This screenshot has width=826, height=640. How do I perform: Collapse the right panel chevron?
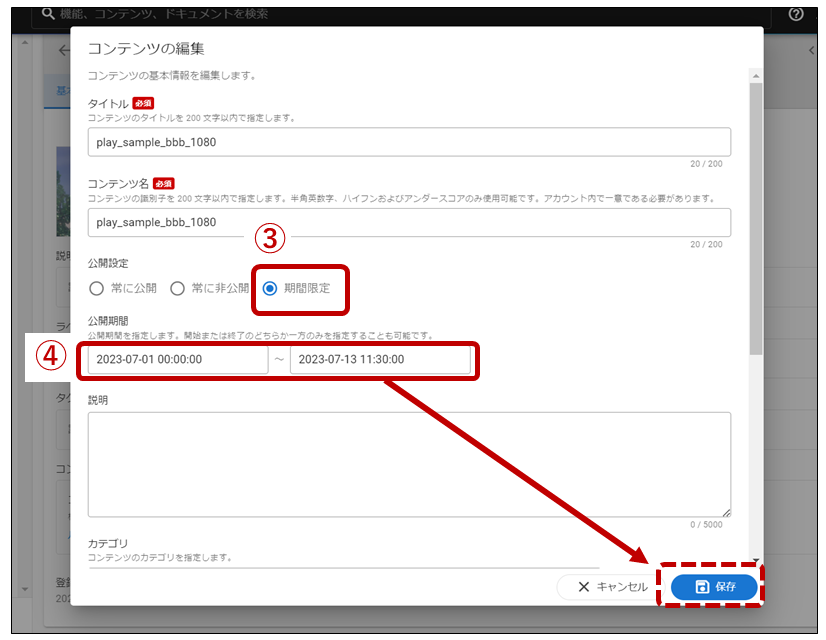pos(812,51)
